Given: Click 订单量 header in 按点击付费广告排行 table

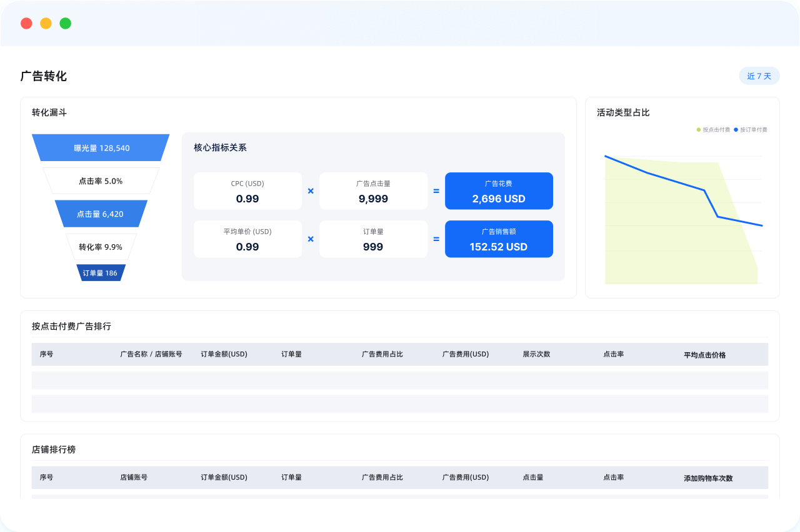Looking at the screenshot, I should tap(291, 354).
